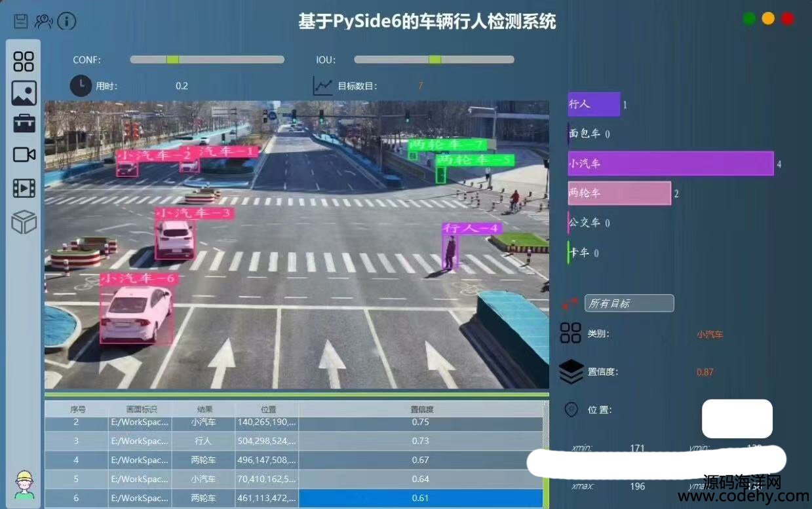The height and width of the screenshot is (509, 812).
Task: Click the red arrow icon before 所有目标
Action: coord(569,303)
